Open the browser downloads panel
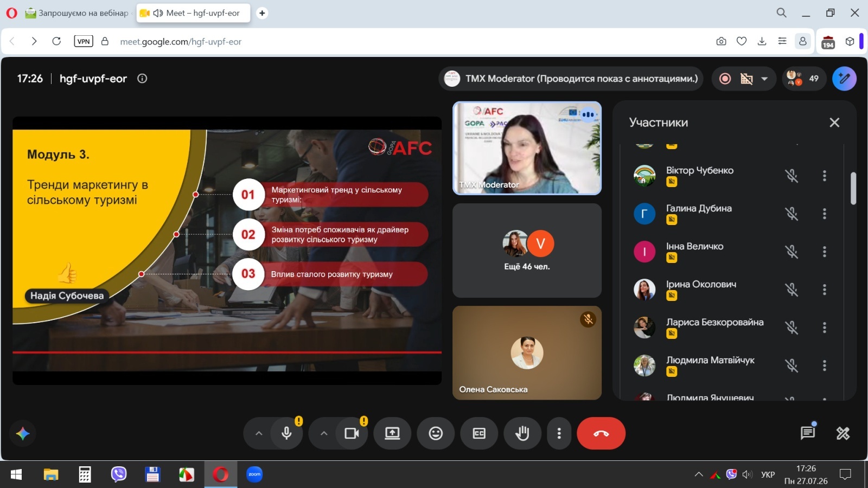The height and width of the screenshot is (488, 868). coord(762,41)
